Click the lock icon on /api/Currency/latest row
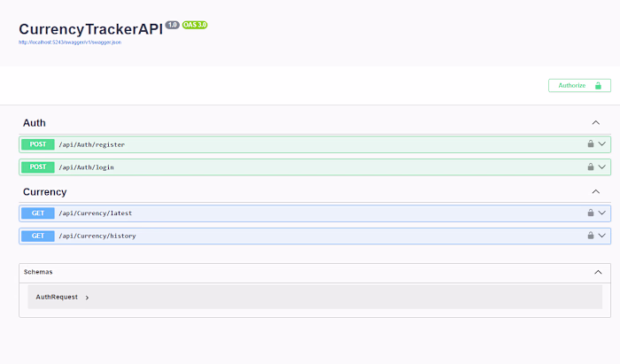The height and width of the screenshot is (364, 620). click(591, 213)
